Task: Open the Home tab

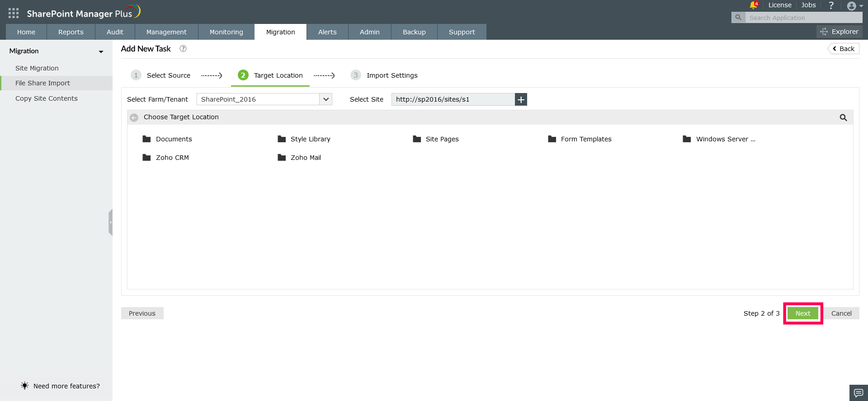Action: [x=26, y=32]
